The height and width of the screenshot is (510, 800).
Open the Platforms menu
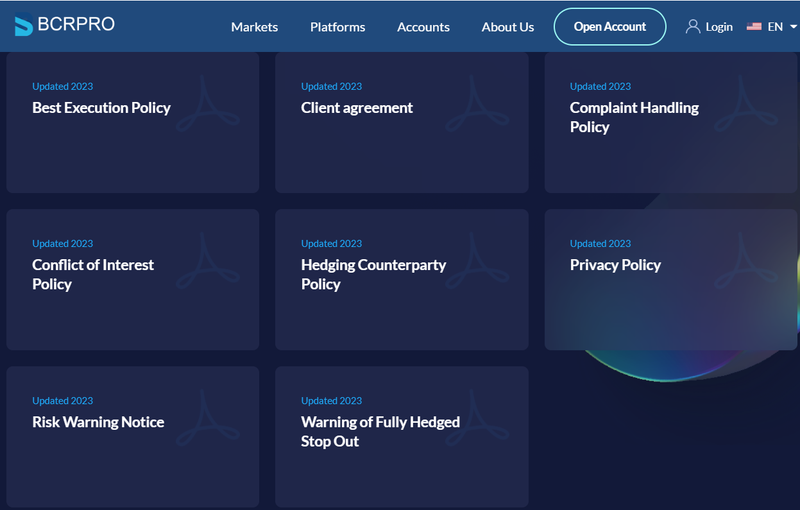coord(337,27)
